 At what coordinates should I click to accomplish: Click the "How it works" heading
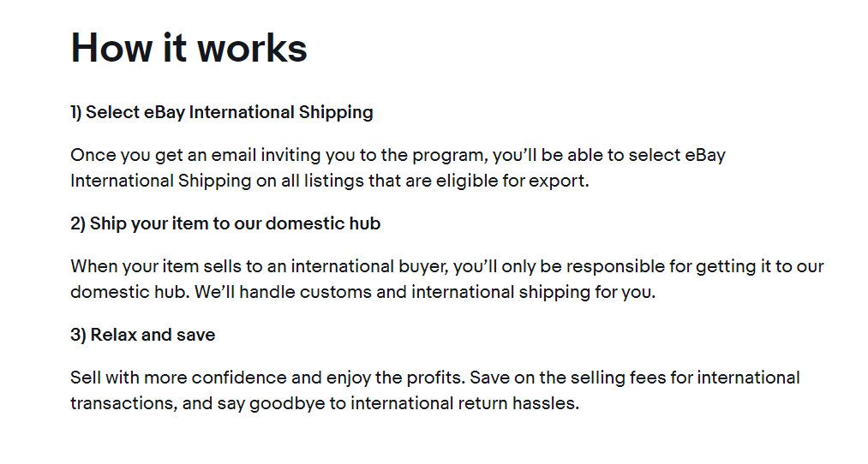[x=189, y=48]
